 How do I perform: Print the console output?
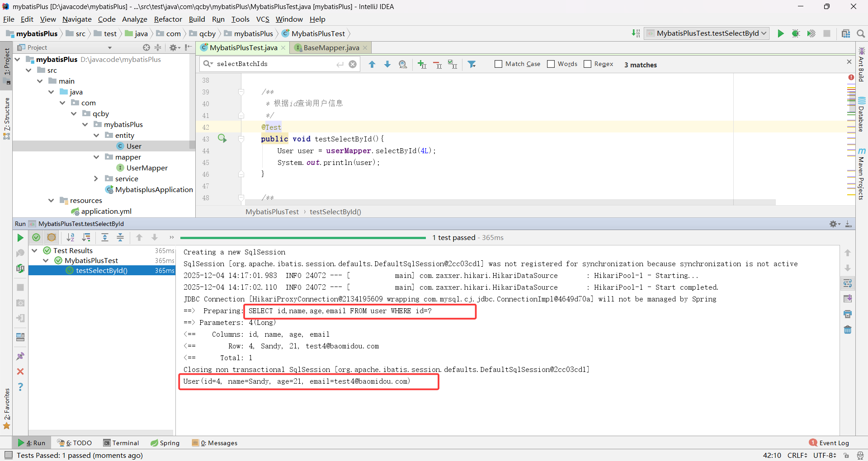[x=848, y=314]
